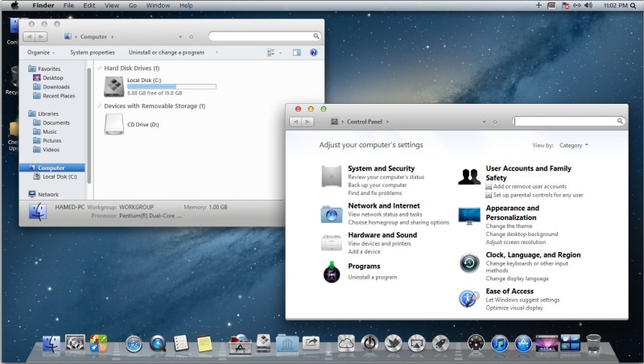Viewport: 644px width, 364px height.
Task: Open the AirPlay dock icon
Action: tap(416, 343)
